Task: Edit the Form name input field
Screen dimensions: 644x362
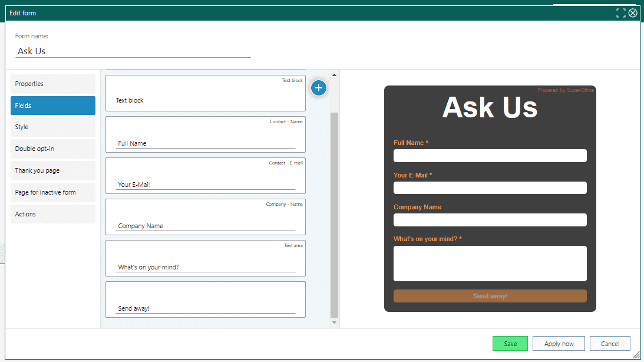Action: click(x=133, y=51)
